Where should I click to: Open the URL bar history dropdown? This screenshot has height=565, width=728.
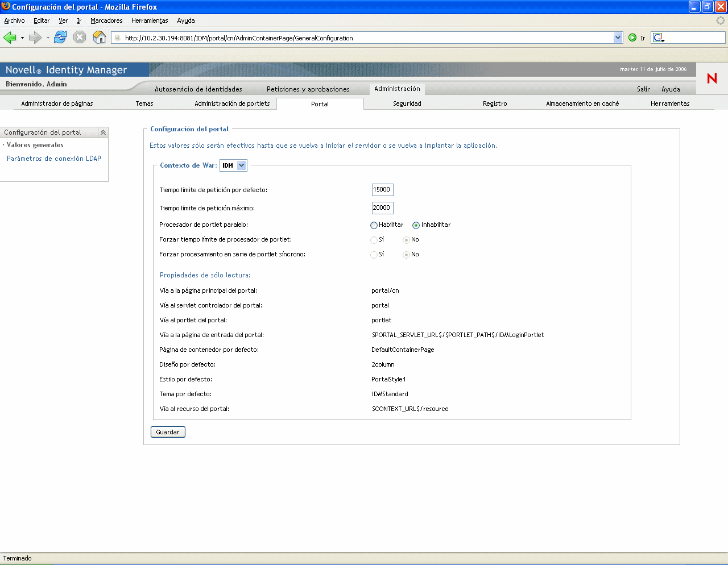[618, 38]
